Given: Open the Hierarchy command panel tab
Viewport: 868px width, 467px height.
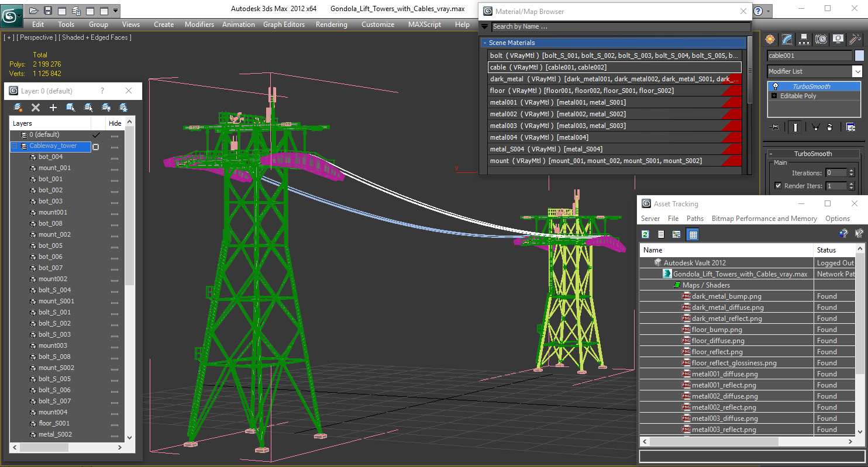Looking at the screenshot, I should click(804, 39).
